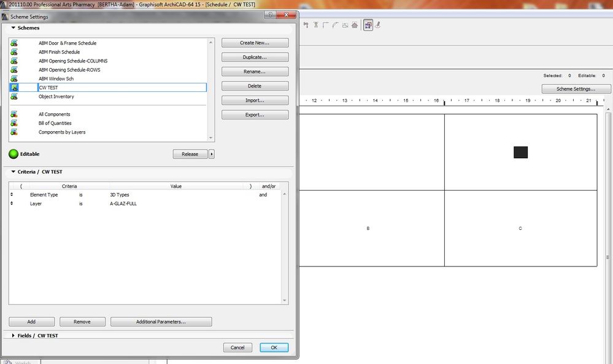
Task: Select ABM Opening Schedule-ROWS scheme
Action: coord(69,70)
